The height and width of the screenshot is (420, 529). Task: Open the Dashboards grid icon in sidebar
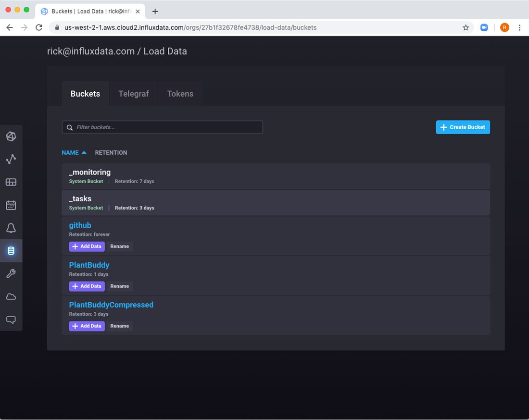(x=11, y=182)
